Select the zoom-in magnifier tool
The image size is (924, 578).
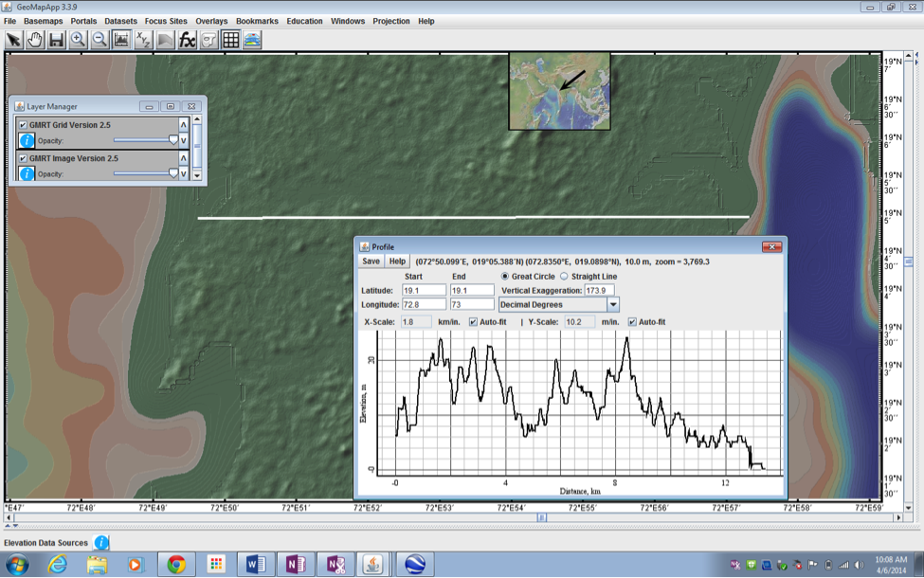78,40
